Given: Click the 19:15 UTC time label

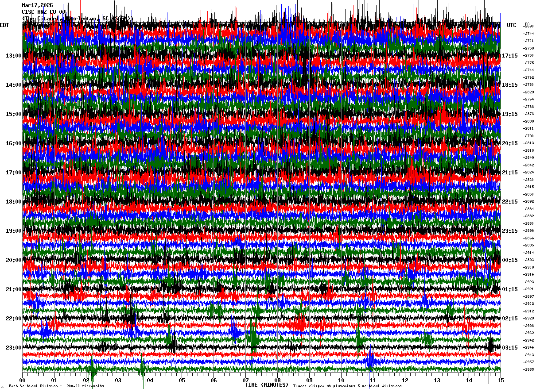Looking at the screenshot, I should click(510, 114).
